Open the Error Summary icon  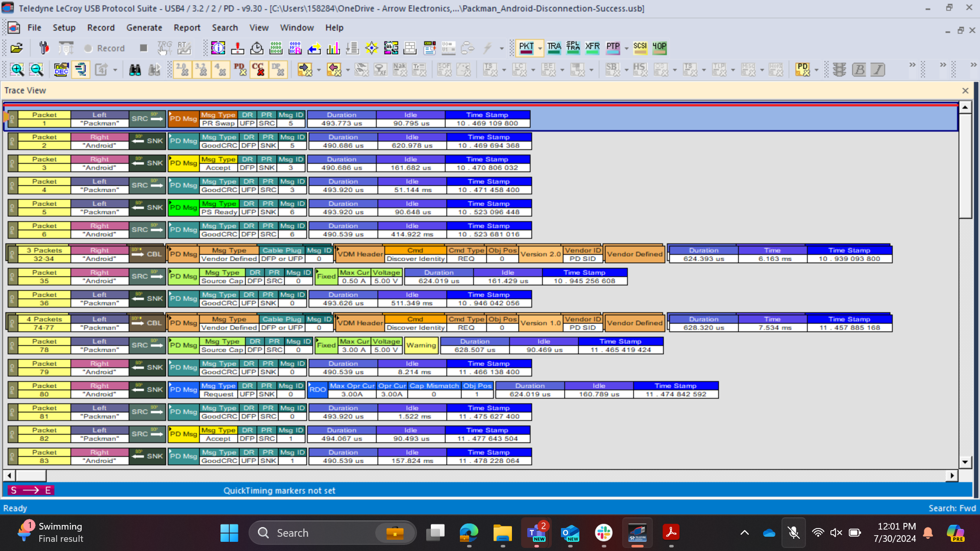(237, 48)
